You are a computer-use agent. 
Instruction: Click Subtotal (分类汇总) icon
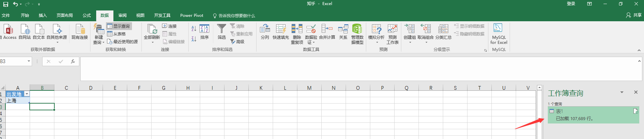click(x=443, y=32)
